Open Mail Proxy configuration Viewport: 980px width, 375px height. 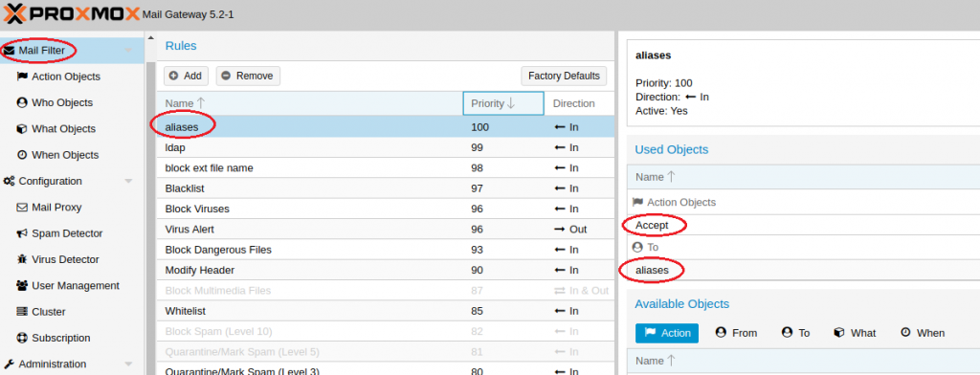pos(56,208)
